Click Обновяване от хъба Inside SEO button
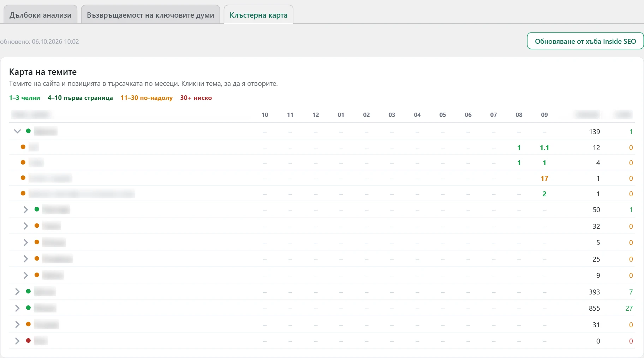Screen dimensions: 644x358 pos(585,41)
